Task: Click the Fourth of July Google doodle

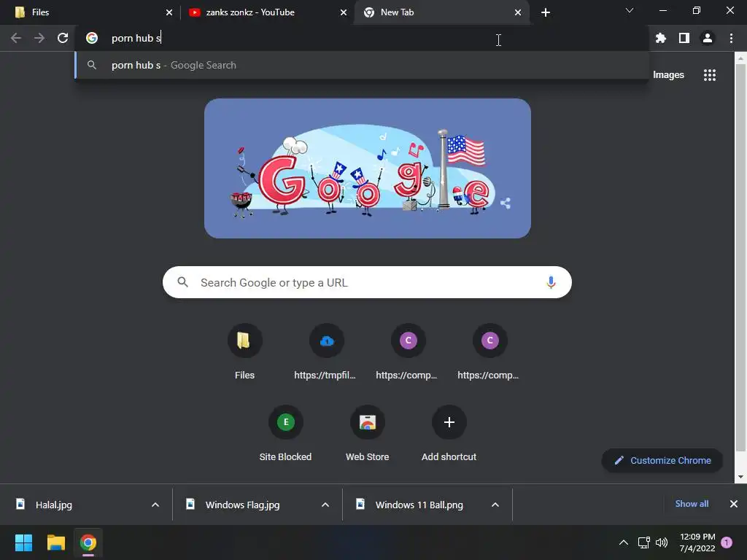Action: click(x=368, y=168)
